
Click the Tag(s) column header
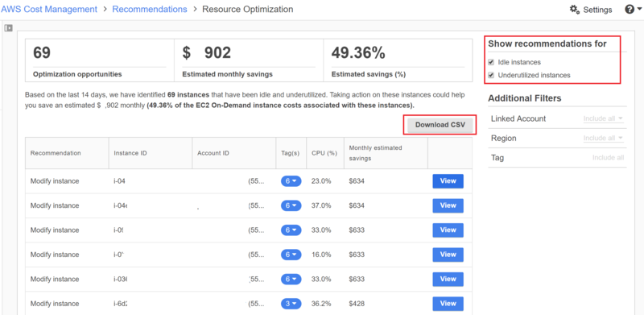pos(291,153)
